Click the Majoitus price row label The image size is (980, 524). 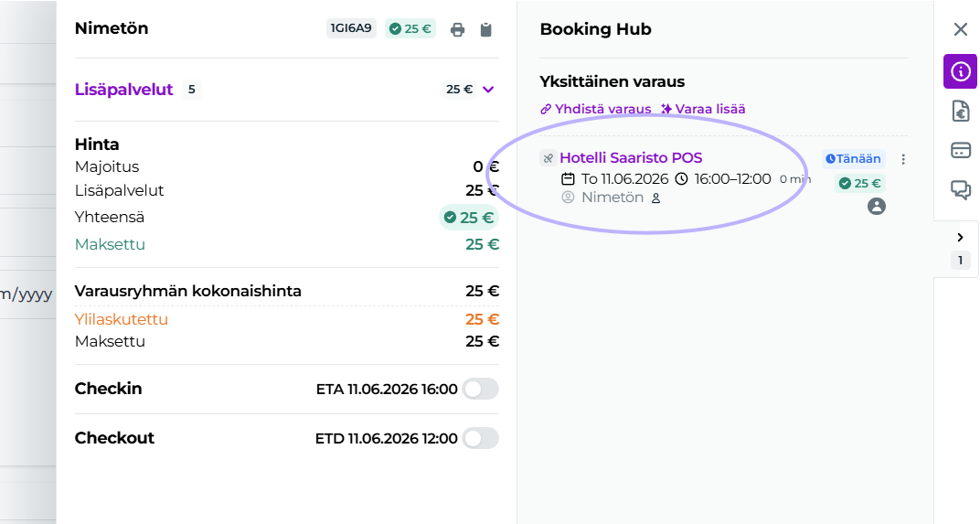click(107, 167)
